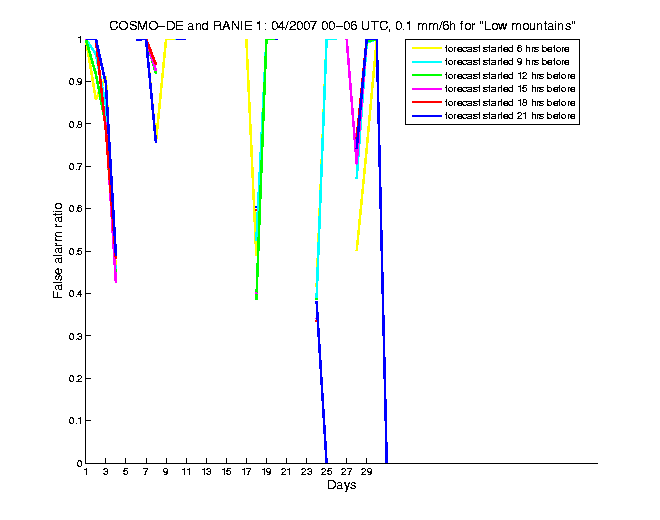
Task: Click the magenta legend line swatch
Action: 426,89
